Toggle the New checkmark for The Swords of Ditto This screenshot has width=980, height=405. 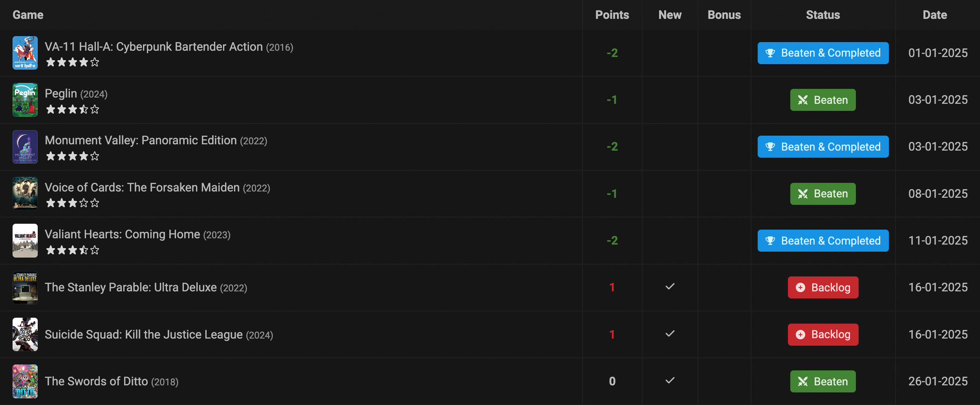point(670,381)
